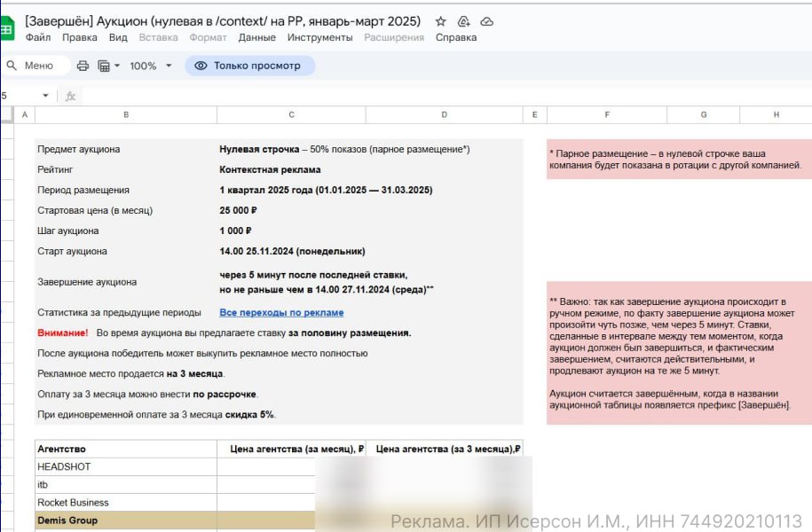The height and width of the screenshot is (532, 812).
Task: Click the red Внимание! warning text
Action: pos(63,332)
